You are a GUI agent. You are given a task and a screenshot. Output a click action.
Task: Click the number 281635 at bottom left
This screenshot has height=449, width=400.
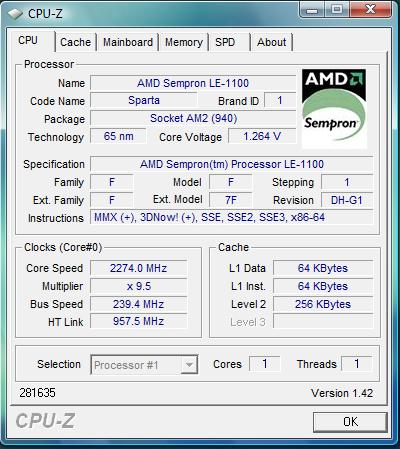point(37,393)
